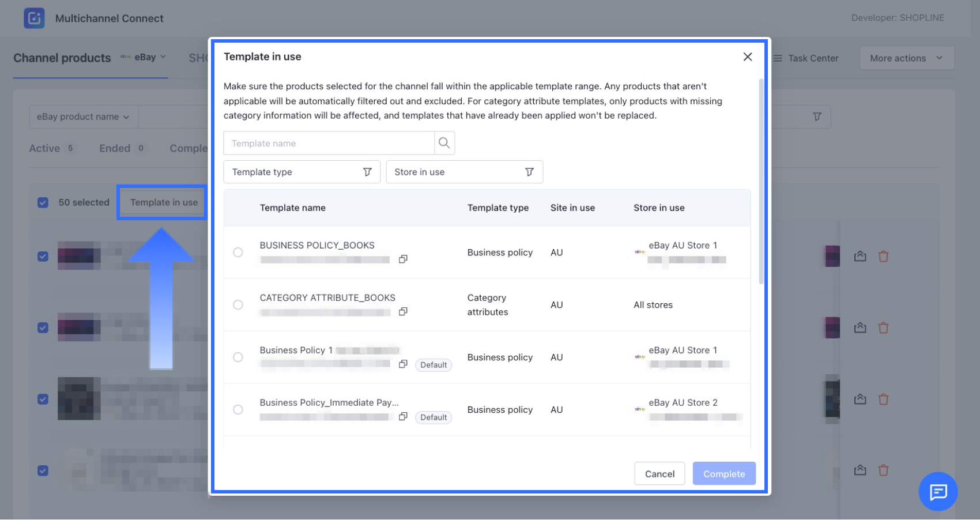
Task: Open the Channel products tab
Action: coord(62,58)
